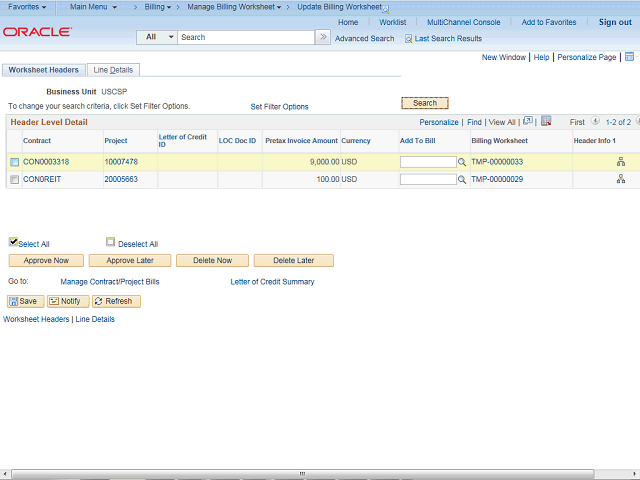Click the expand search arrow button
Screen dimensions: 640x480
(323, 37)
